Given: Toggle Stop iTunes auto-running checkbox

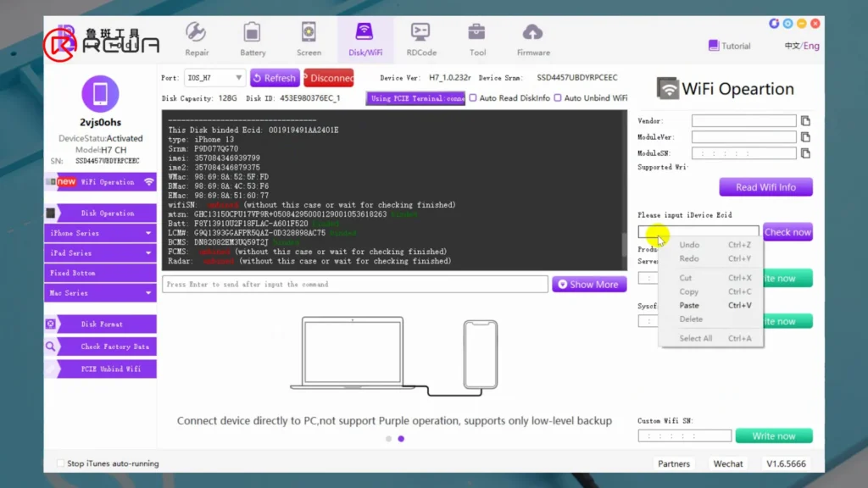Looking at the screenshot, I should 60,463.
